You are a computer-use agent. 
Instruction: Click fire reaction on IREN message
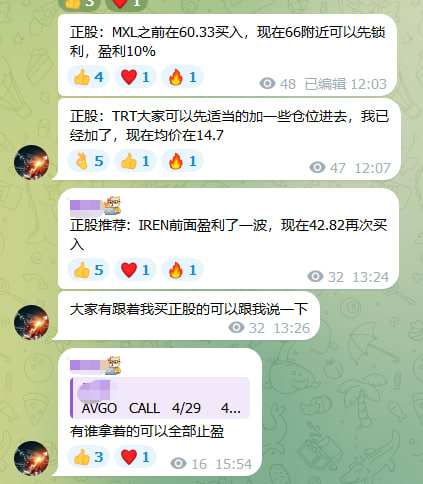(x=182, y=270)
